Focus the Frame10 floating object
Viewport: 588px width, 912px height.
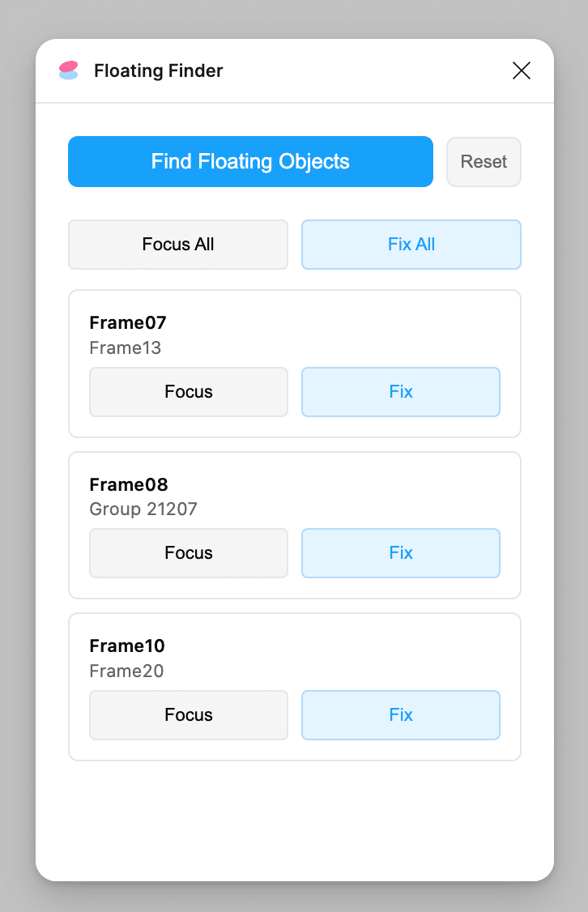click(188, 714)
